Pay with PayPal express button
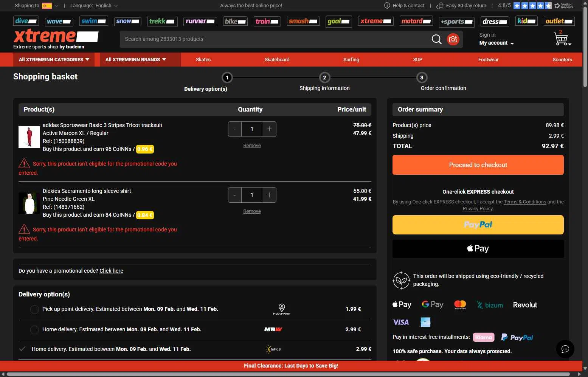The height and width of the screenshot is (377, 588). (x=478, y=225)
